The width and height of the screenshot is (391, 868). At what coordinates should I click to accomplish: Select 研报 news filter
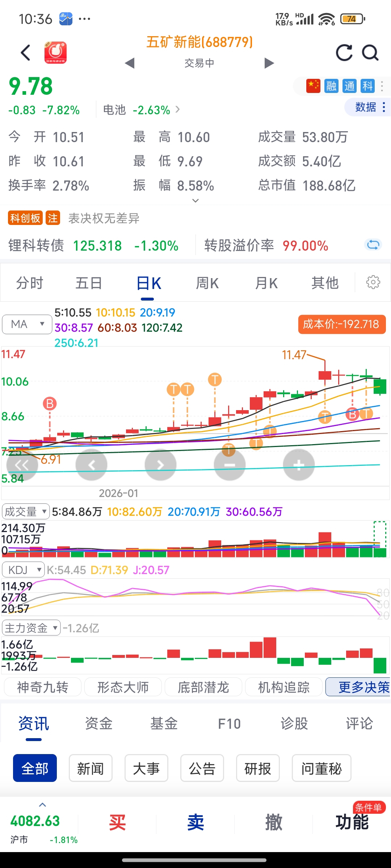click(258, 768)
